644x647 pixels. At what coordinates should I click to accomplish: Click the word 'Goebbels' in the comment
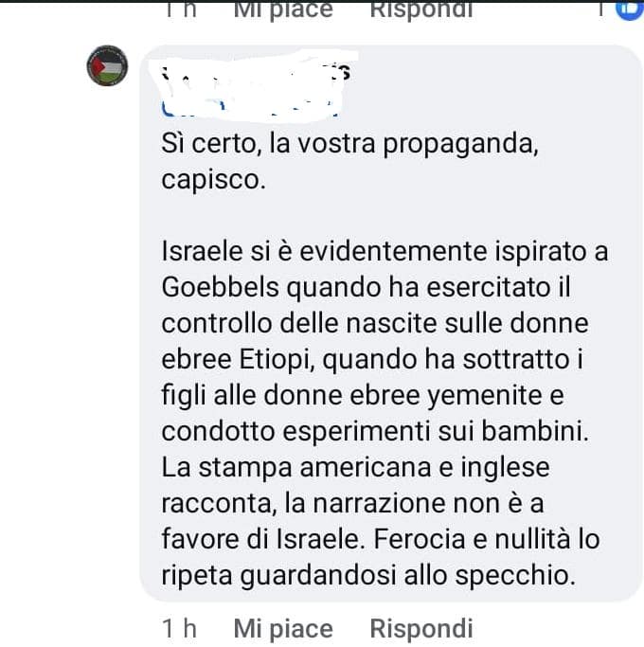coord(221,288)
